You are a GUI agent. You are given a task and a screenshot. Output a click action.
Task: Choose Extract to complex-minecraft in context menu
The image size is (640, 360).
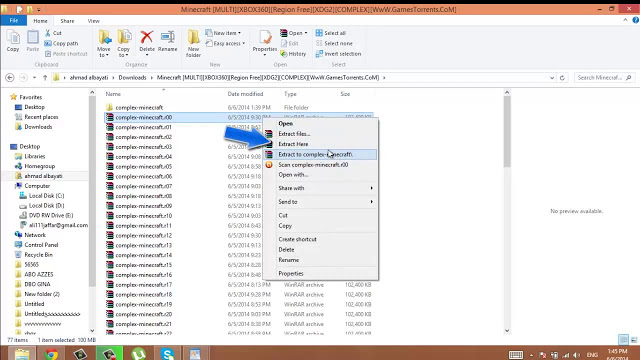tap(321, 154)
